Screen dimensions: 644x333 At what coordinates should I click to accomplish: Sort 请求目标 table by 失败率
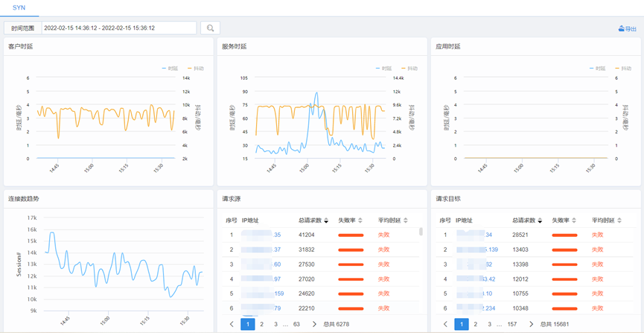(575, 221)
